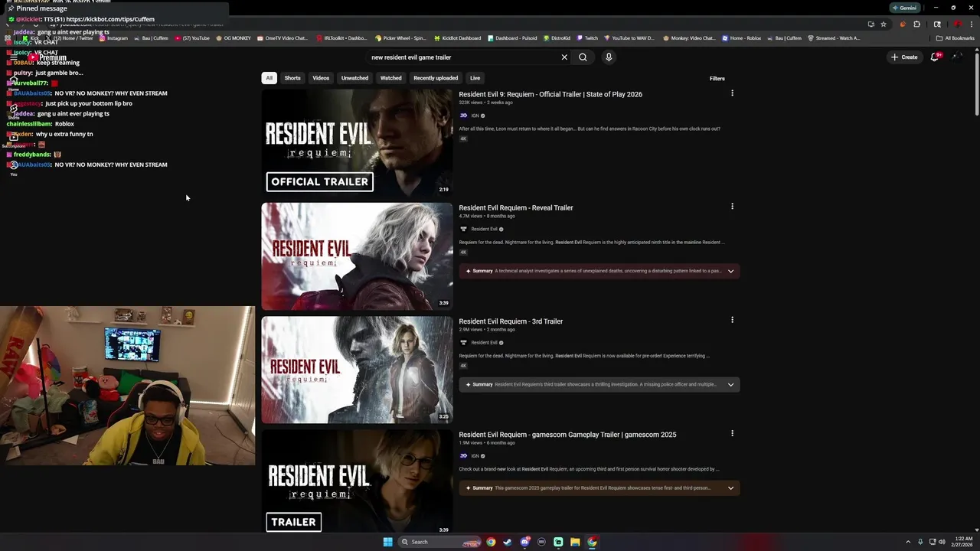The height and width of the screenshot is (551, 980).
Task: Open the search Filters menu
Action: pyautogui.click(x=717, y=78)
